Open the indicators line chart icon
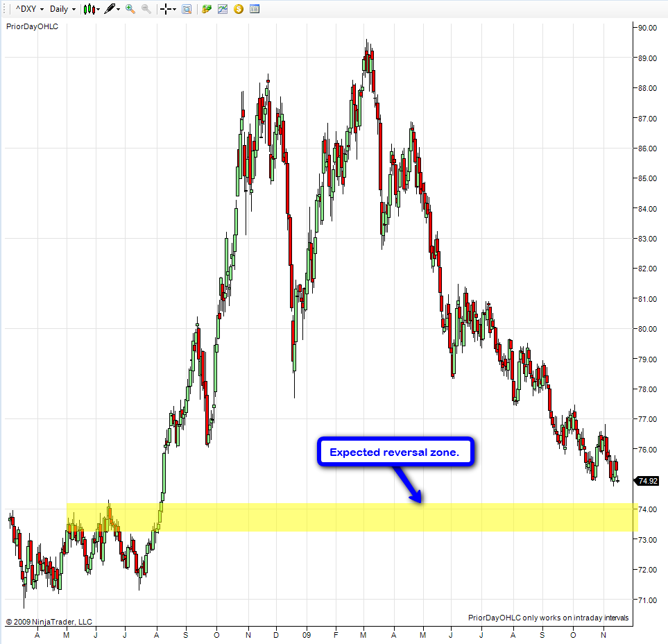 coord(223,9)
